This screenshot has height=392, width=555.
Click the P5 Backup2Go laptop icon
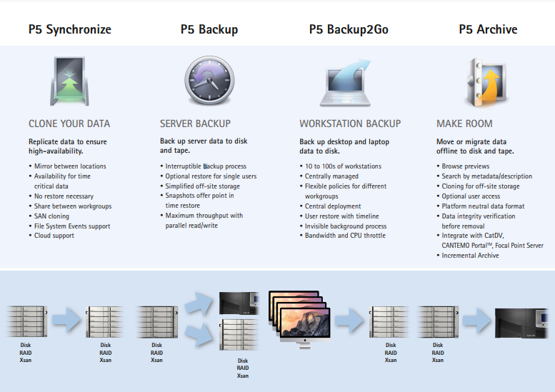tap(346, 82)
